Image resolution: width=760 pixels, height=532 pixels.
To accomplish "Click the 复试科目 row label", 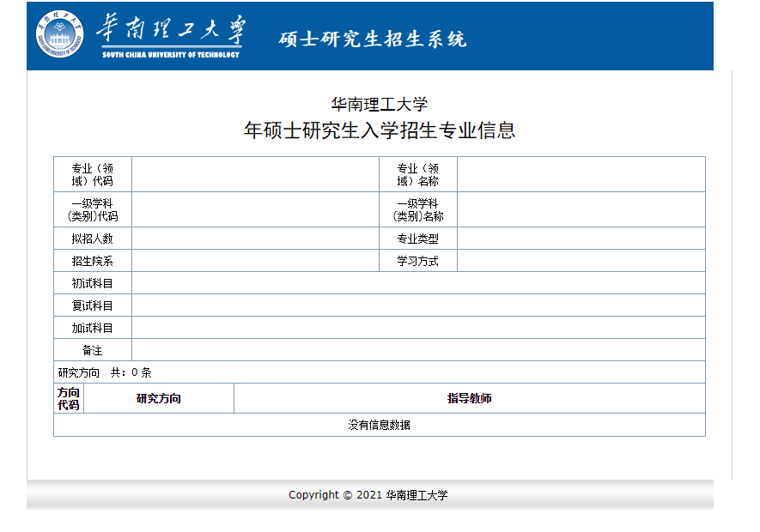I will tap(93, 305).
